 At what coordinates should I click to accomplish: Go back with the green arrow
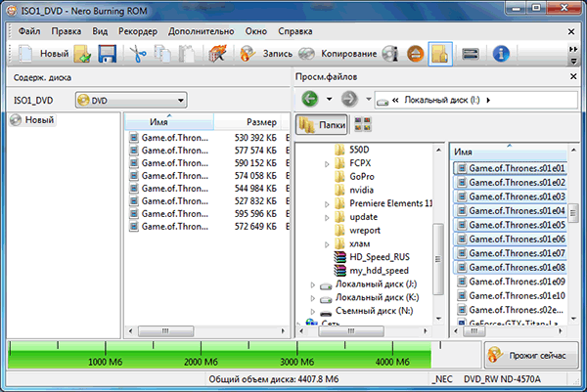pyautogui.click(x=310, y=99)
